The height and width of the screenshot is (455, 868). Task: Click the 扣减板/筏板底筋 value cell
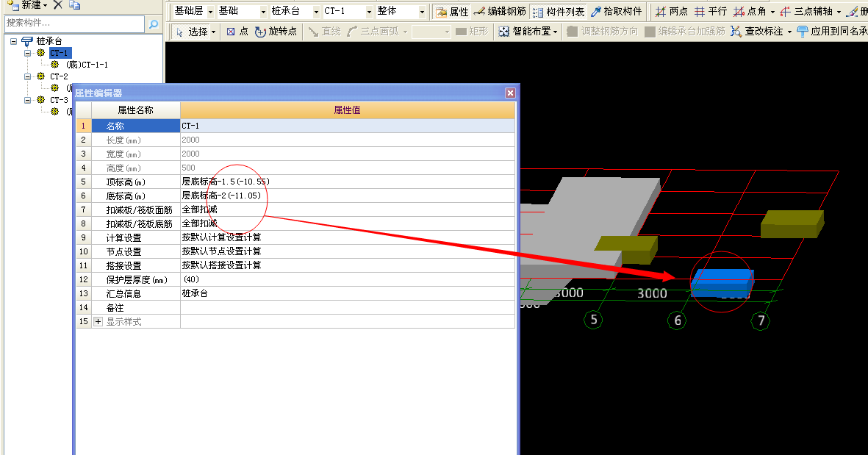coord(348,223)
